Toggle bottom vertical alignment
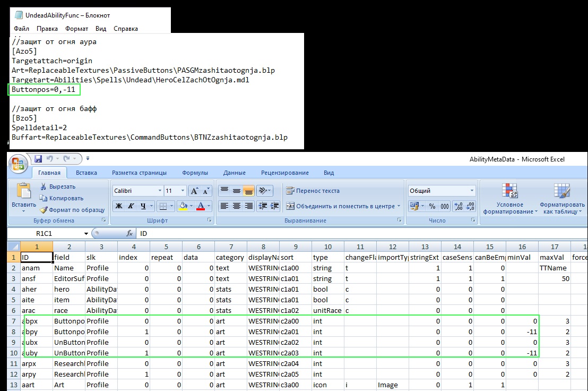 [x=248, y=191]
